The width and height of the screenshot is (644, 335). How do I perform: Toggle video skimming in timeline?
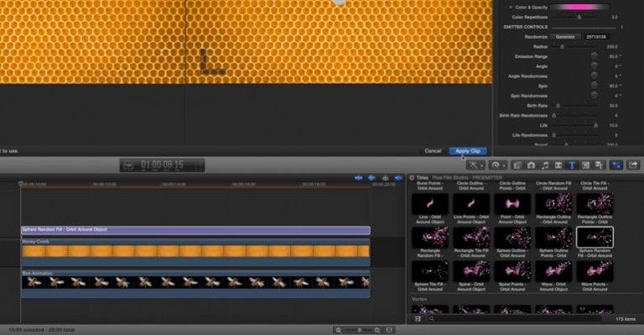pyautogui.click(x=359, y=177)
